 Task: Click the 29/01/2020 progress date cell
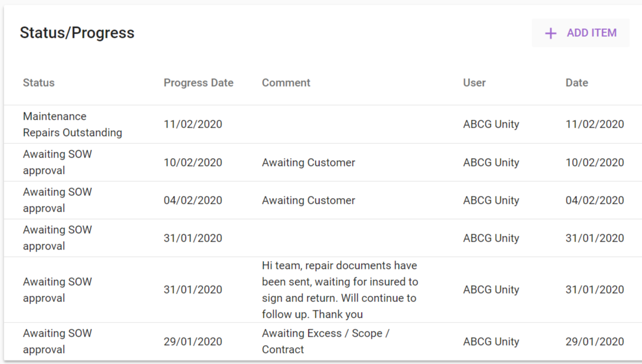193,341
